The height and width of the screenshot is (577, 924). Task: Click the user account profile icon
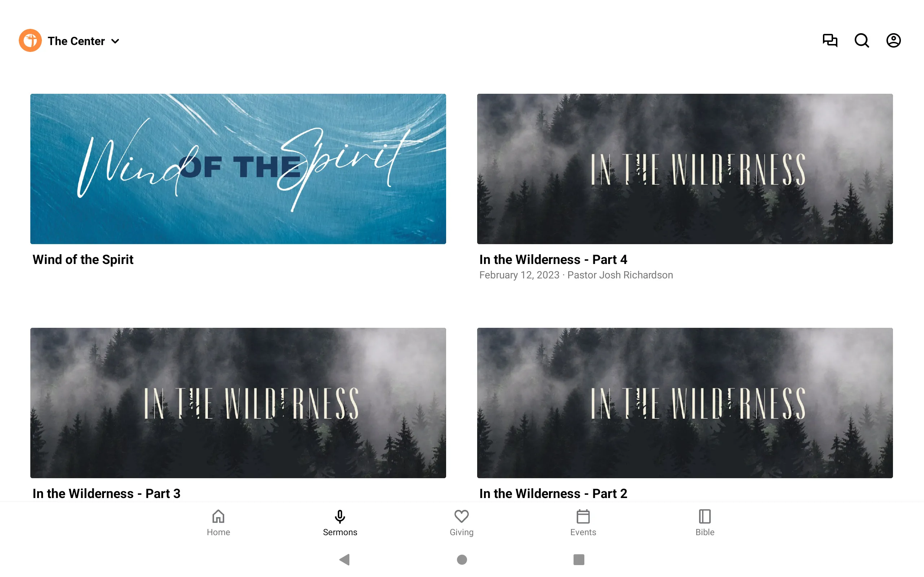pyautogui.click(x=893, y=40)
